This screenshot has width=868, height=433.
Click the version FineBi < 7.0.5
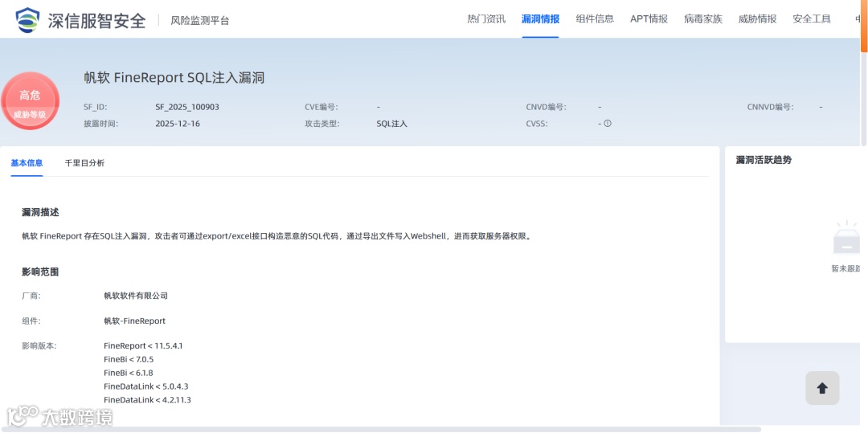click(129, 359)
